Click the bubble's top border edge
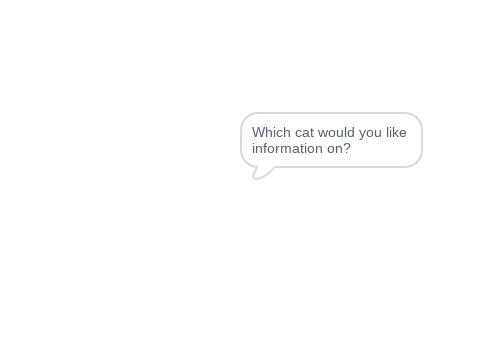Screen dimensions: 480x360 coord(331,113)
